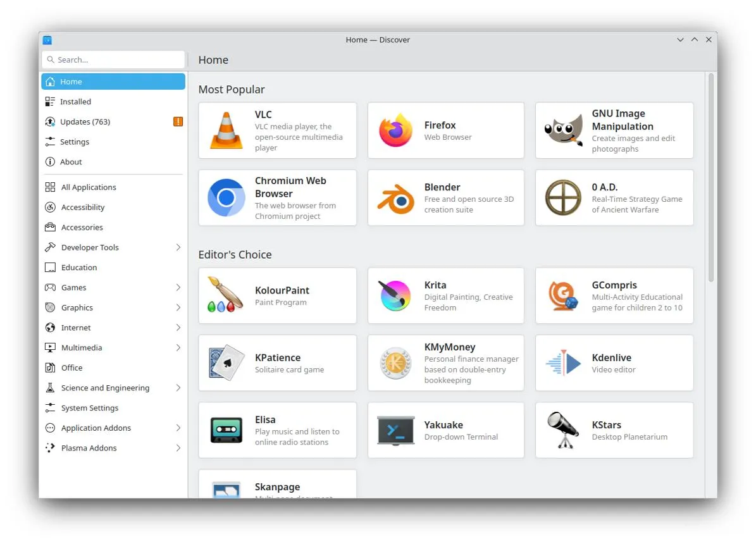Select Science and Engineering label
The image size is (756, 544).
coord(105,388)
